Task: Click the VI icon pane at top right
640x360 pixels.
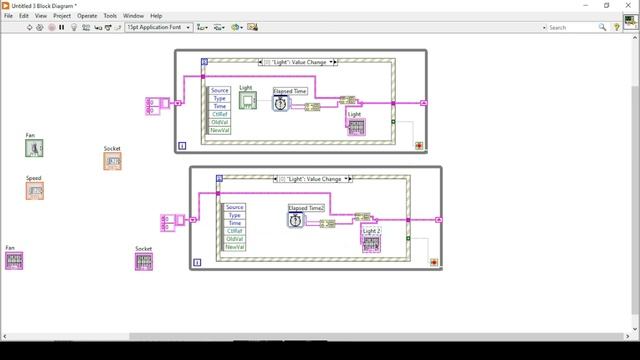Action: tap(631, 21)
